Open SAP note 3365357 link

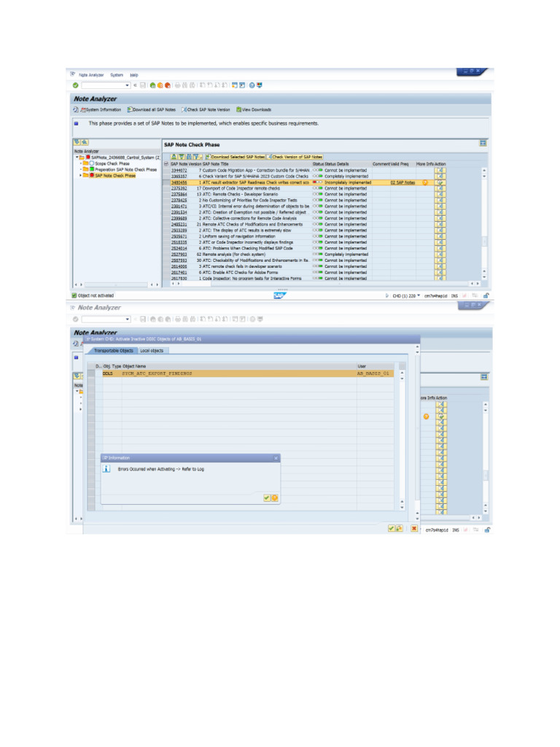click(x=179, y=177)
